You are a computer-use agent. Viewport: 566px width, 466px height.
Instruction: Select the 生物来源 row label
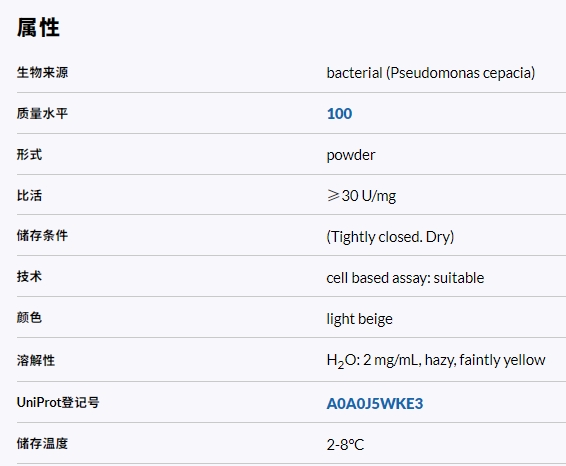(42, 72)
